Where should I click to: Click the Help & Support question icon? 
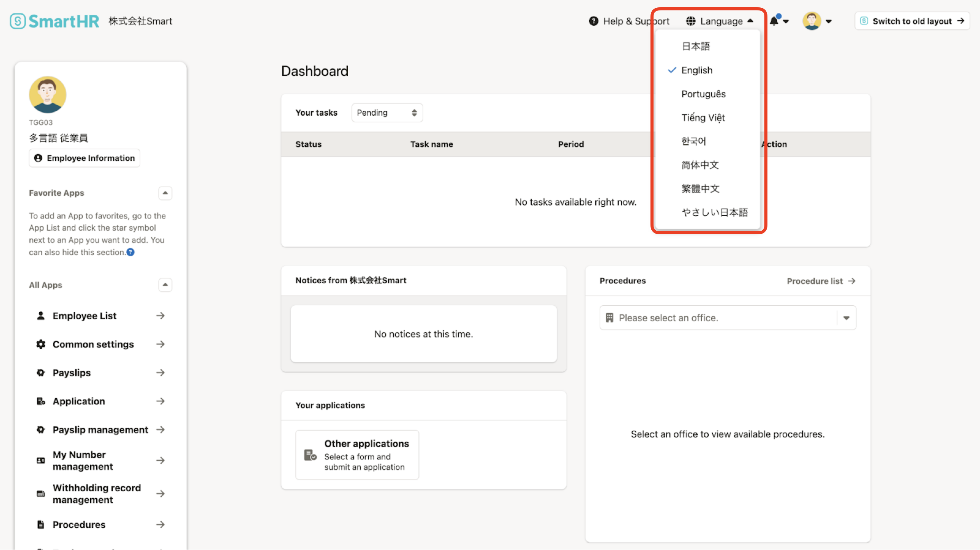(594, 21)
